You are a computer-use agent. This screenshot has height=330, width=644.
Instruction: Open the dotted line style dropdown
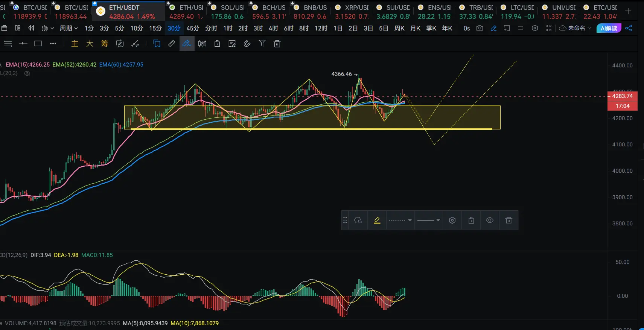pos(400,221)
